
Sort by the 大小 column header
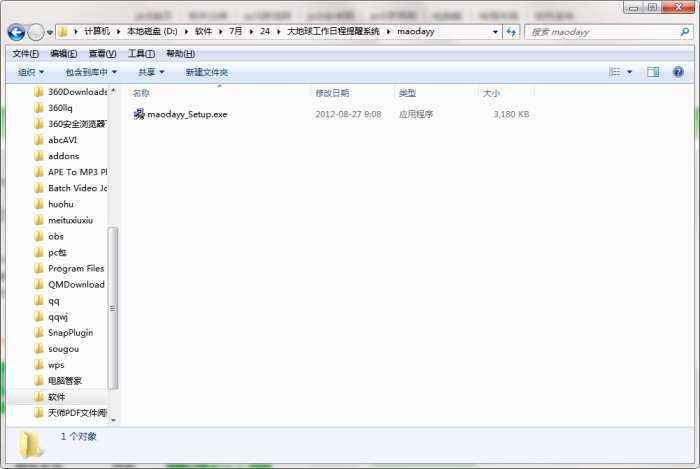491,93
